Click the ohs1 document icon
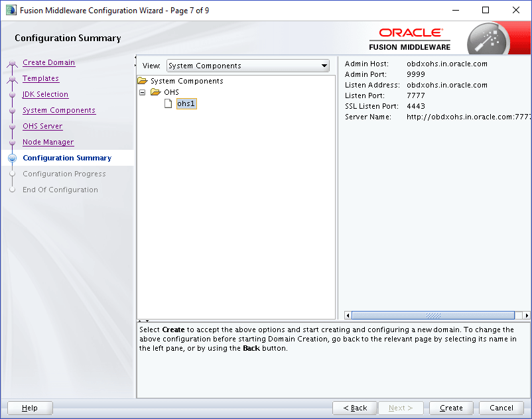 click(168, 103)
